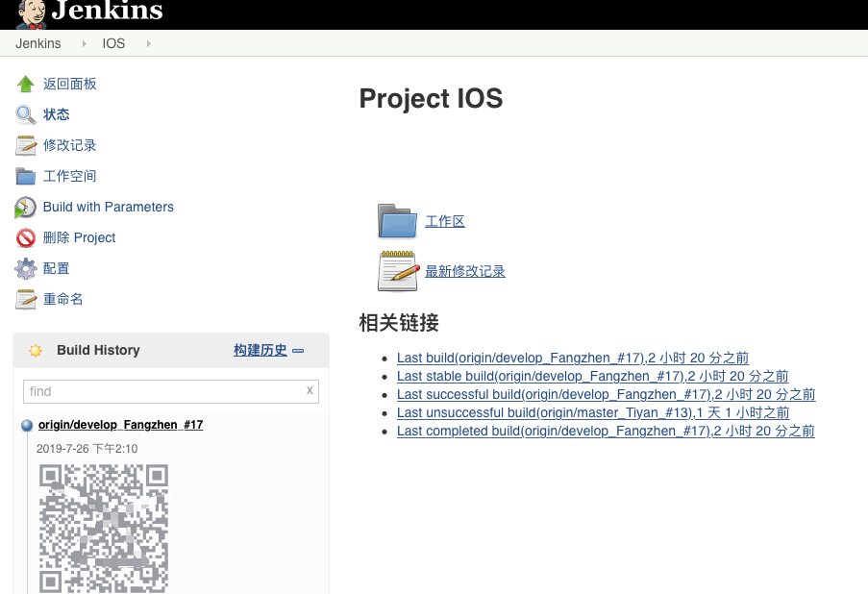Click the notepad icon beside 修改记录
Screen dimensions: 868x594
[25, 145]
